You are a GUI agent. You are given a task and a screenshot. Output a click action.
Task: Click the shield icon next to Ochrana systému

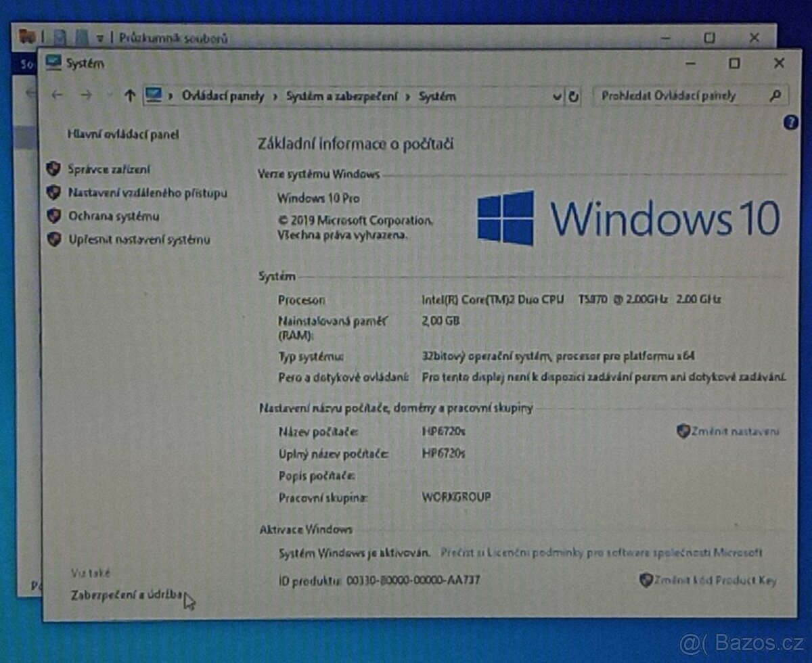coord(53,216)
